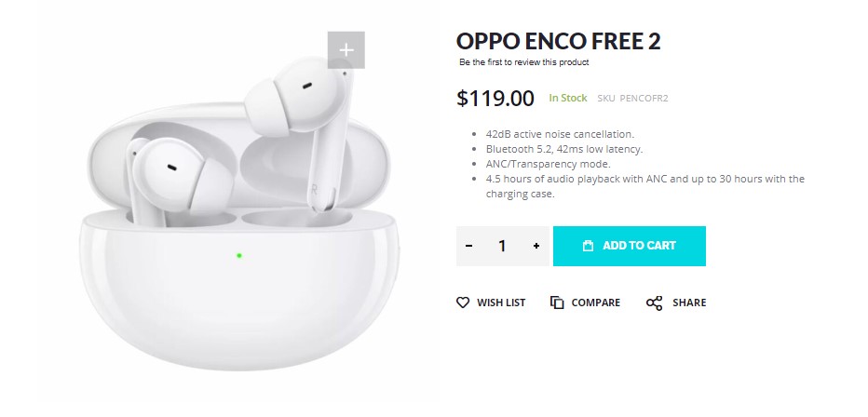This screenshot has height=417, width=868.
Task: Click the OPPO ENCO FREE 2 title
Action: [559, 42]
